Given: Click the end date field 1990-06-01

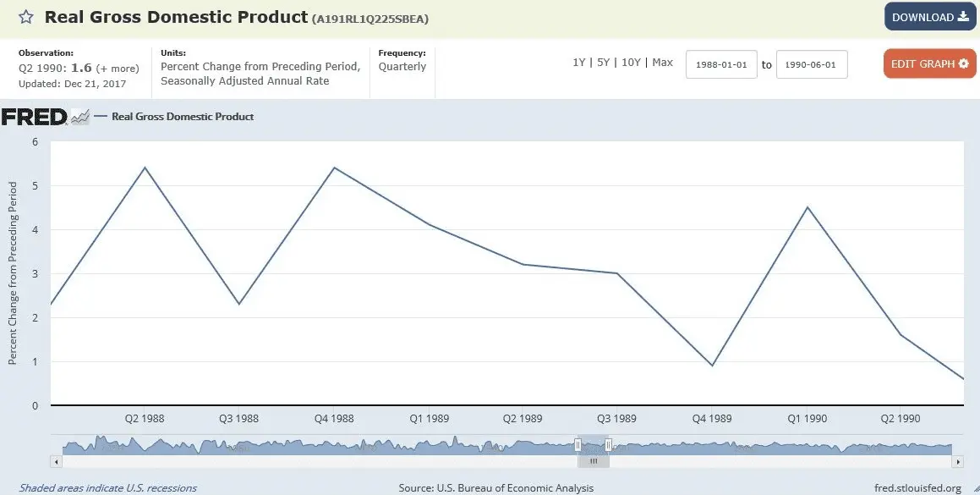Looking at the screenshot, I should pyautogui.click(x=811, y=65).
